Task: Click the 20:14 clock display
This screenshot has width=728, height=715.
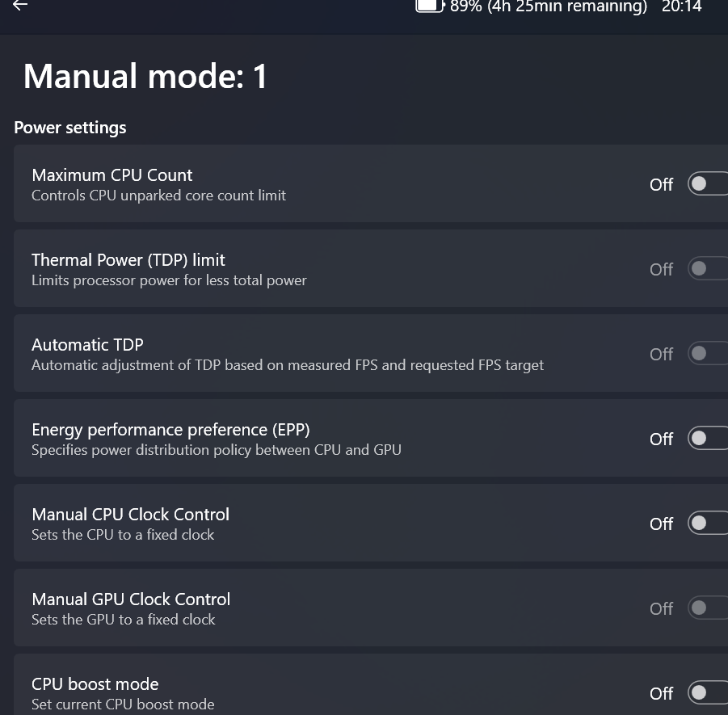Action: click(x=681, y=7)
